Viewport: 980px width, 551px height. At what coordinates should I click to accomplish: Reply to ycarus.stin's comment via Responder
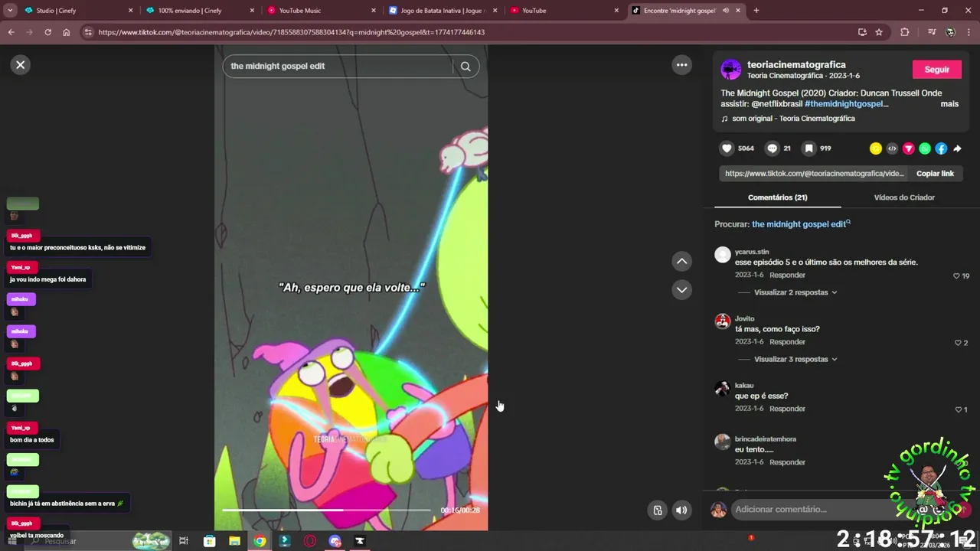pos(787,275)
